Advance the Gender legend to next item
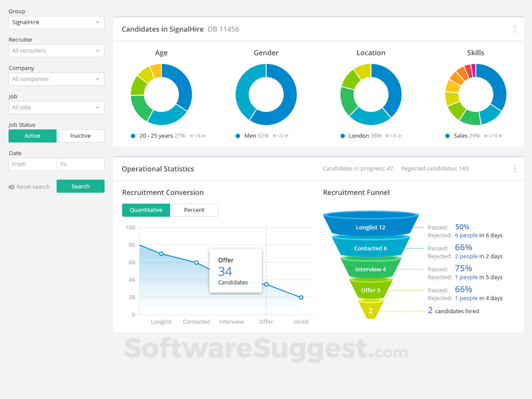Image resolution: width=532 pixels, height=399 pixels. [287, 136]
